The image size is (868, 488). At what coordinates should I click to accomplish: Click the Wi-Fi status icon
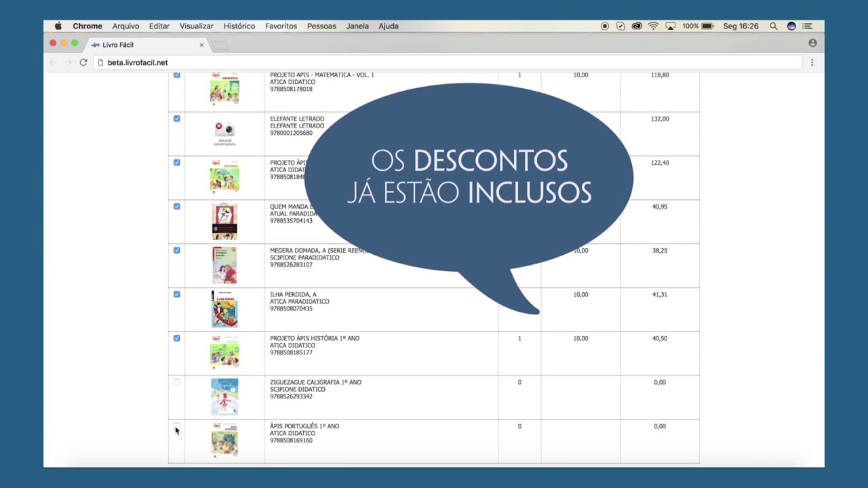(x=653, y=26)
